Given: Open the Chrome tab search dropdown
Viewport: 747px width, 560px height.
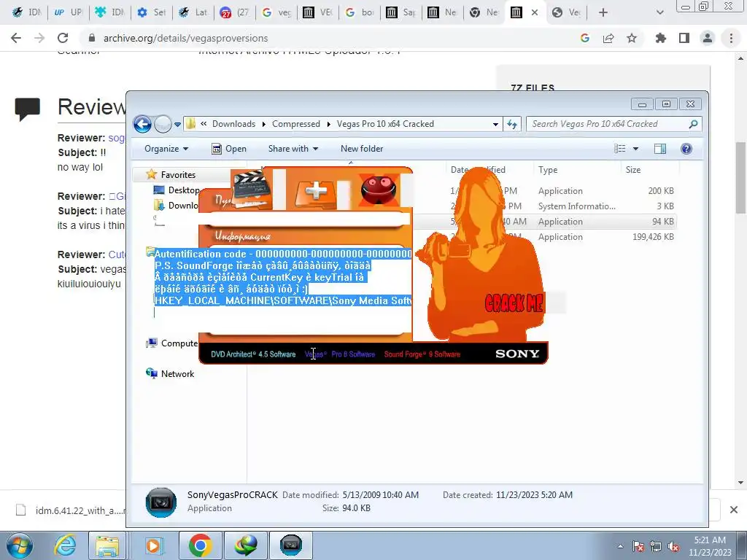Looking at the screenshot, I should click(659, 12).
